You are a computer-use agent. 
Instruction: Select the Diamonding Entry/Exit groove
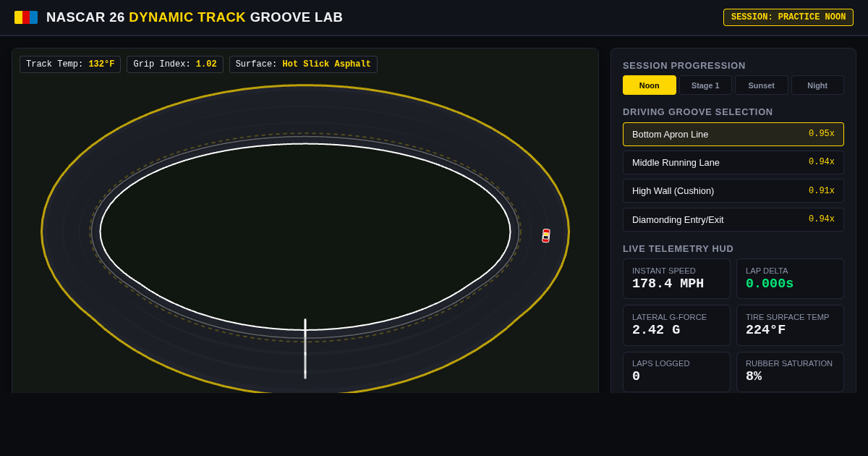[733, 219]
